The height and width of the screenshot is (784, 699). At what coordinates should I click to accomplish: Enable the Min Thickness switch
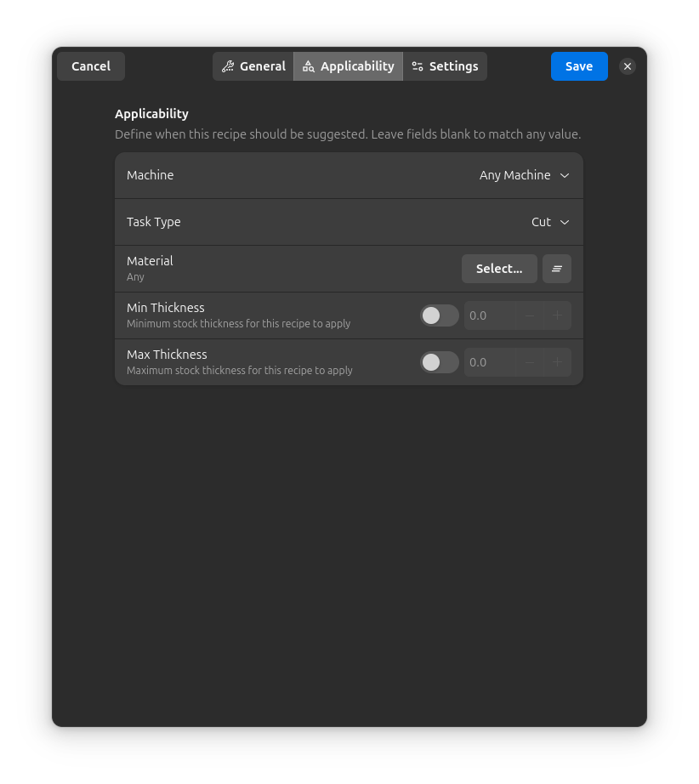[439, 315]
